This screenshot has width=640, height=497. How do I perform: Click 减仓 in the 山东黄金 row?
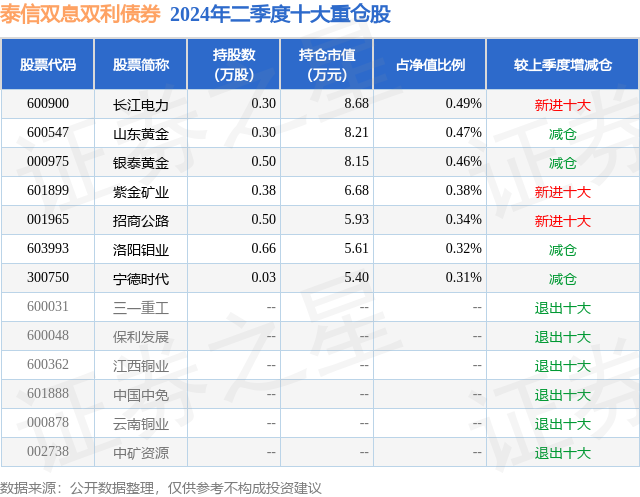(562, 134)
